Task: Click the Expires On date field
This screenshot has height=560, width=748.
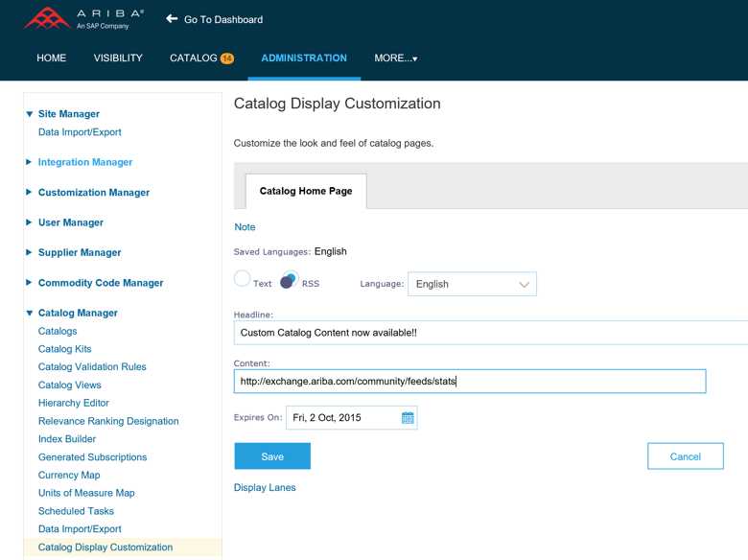Action: (352, 418)
